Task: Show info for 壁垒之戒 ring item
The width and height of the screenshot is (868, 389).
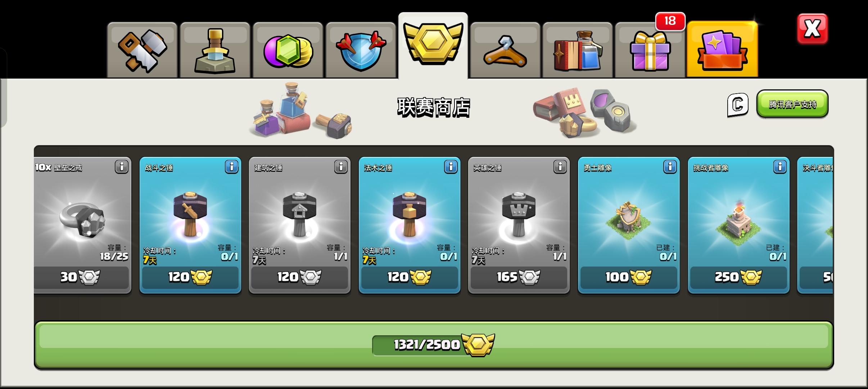Action: pyautogui.click(x=122, y=167)
